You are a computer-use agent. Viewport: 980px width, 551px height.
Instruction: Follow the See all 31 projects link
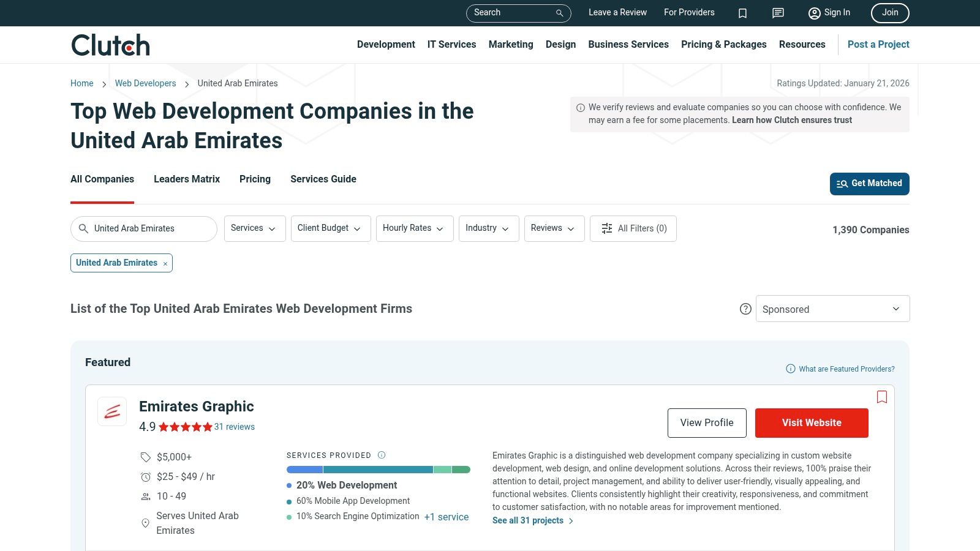[x=527, y=520]
